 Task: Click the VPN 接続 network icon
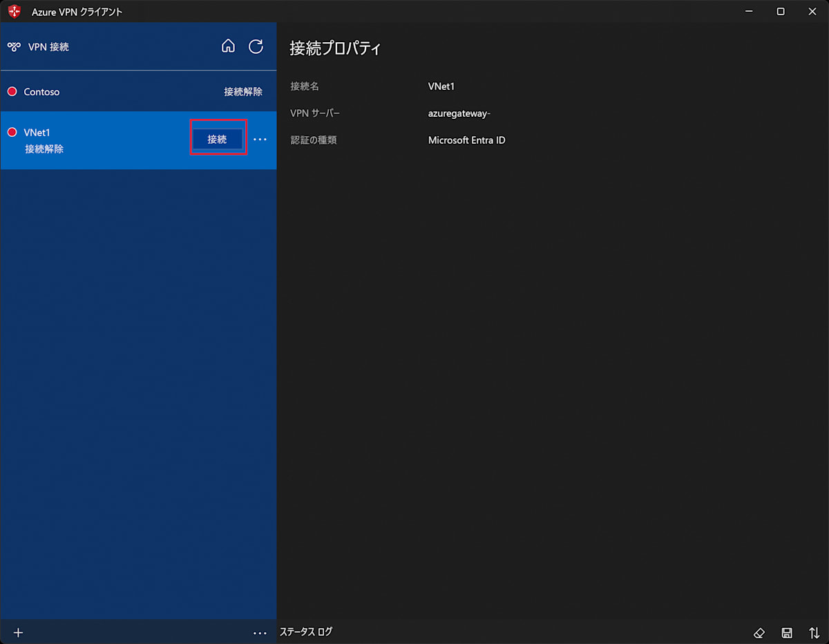pos(14,47)
